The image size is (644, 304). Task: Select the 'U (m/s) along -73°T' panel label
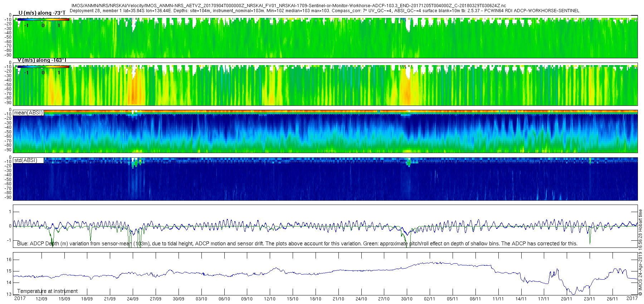point(42,13)
